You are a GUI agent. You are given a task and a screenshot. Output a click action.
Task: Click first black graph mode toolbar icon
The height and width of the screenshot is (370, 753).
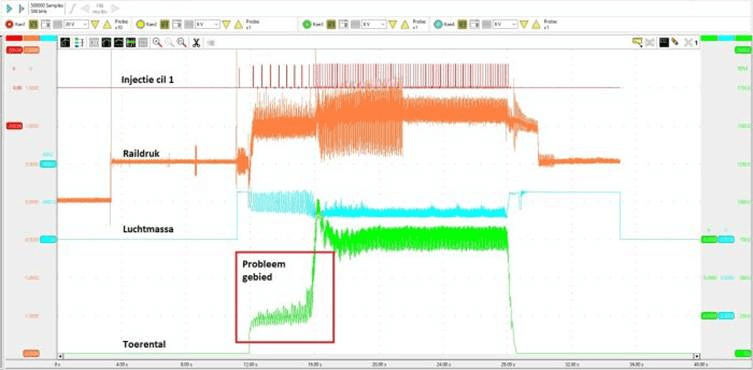[65, 43]
